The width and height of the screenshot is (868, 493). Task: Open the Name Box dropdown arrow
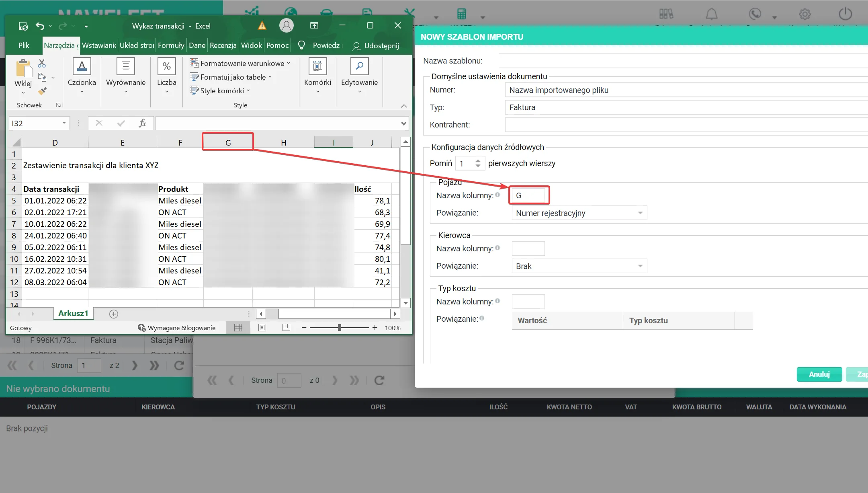[x=64, y=123]
